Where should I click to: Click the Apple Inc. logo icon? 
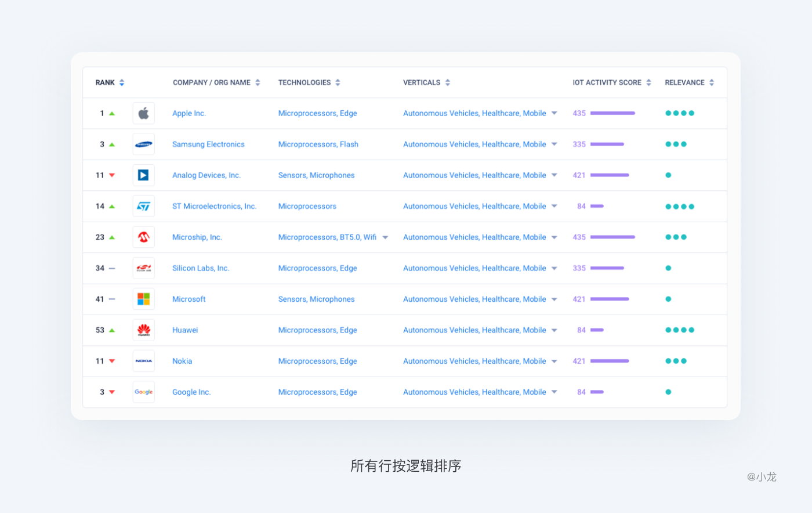tap(143, 113)
